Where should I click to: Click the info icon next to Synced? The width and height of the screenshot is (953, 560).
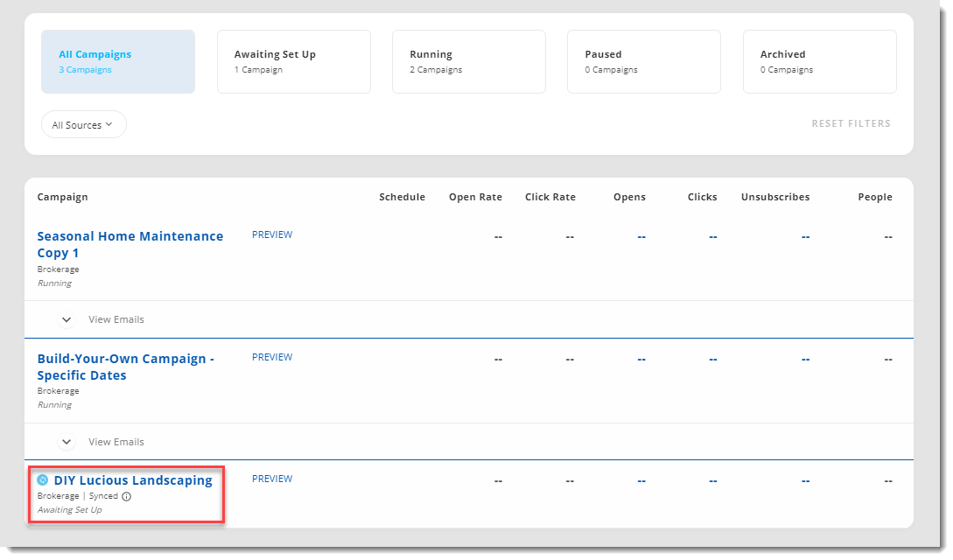pos(126,496)
